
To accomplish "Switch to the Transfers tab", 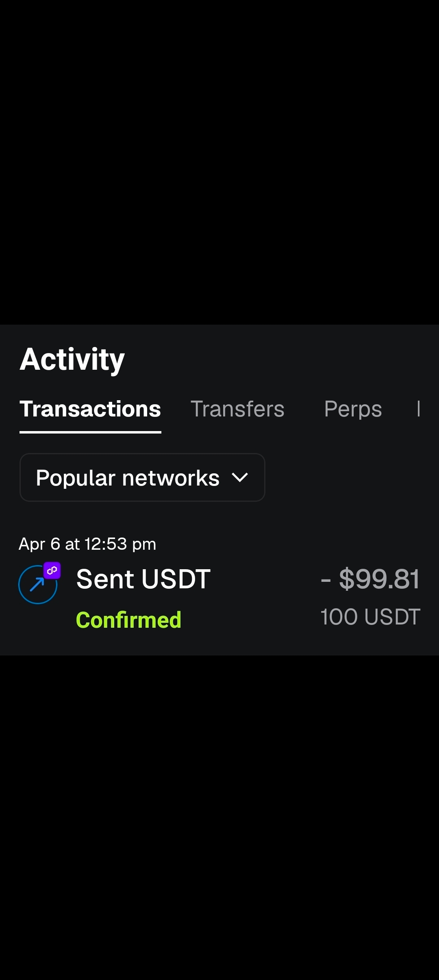I will click(x=237, y=409).
